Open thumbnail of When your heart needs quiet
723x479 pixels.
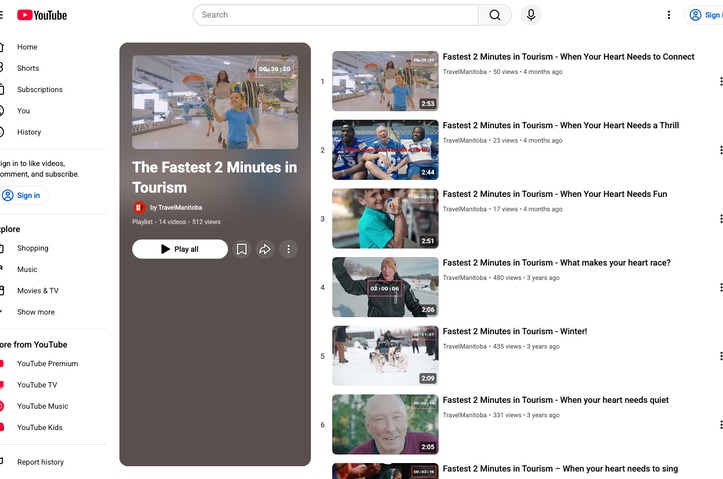tap(385, 425)
